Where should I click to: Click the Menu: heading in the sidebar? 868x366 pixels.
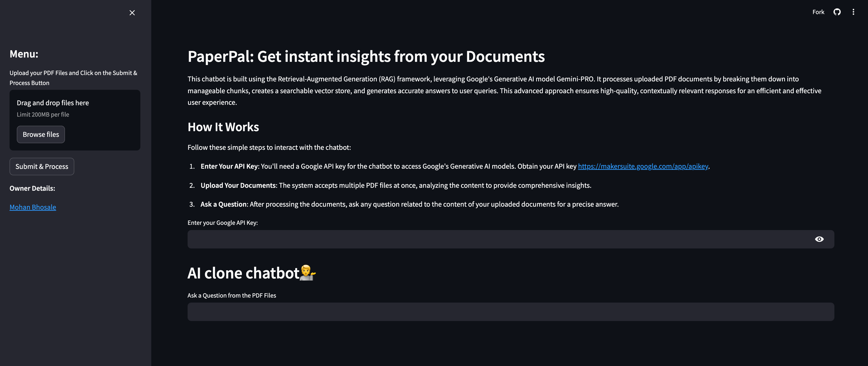tap(24, 54)
